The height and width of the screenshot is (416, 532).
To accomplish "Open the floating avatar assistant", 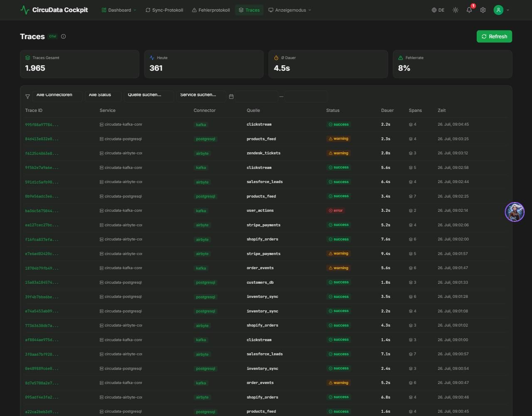I will coord(515,212).
